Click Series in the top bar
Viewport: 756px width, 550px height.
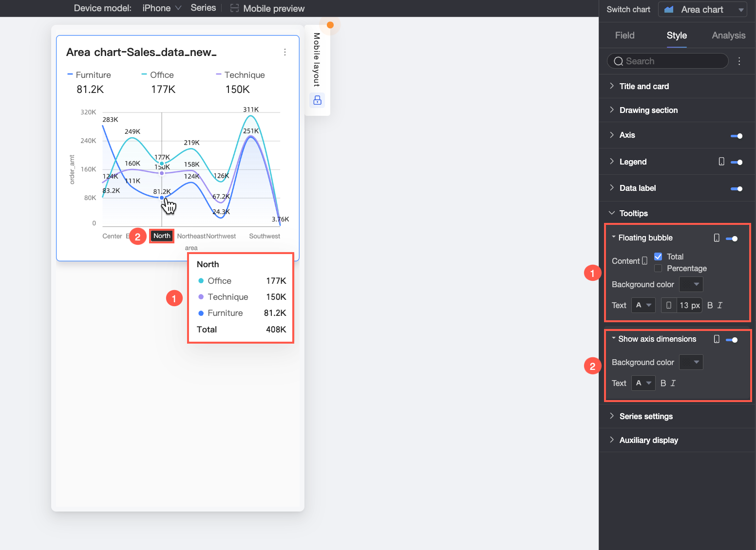coord(203,8)
